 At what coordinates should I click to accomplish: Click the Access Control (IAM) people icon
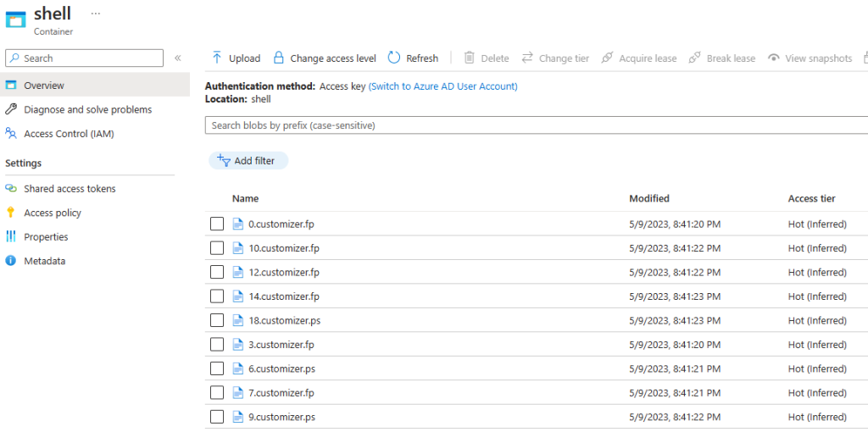10,133
